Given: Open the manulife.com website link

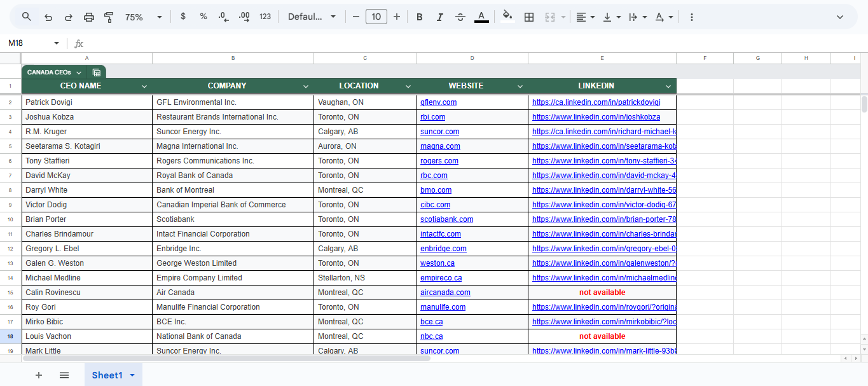Looking at the screenshot, I should pyautogui.click(x=443, y=307).
